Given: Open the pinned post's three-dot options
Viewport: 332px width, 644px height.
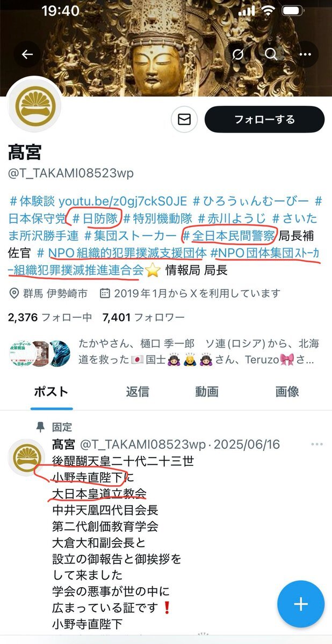Looking at the screenshot, I should coord(317,445).
